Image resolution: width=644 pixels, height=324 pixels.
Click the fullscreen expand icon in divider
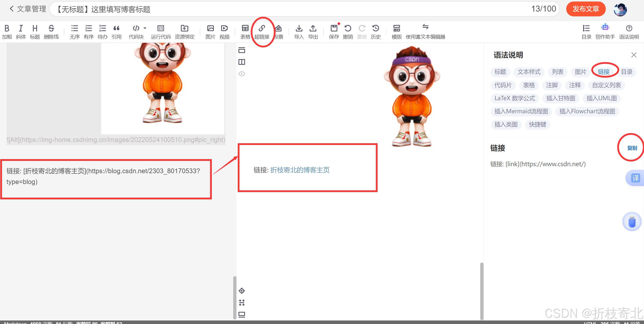click(x=242, y=302)
